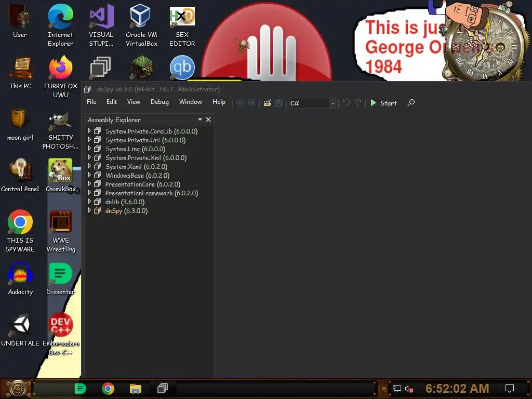Open File Explorer from the taskbar
Viewport: 532px width, 399px height.
point(136,389)
